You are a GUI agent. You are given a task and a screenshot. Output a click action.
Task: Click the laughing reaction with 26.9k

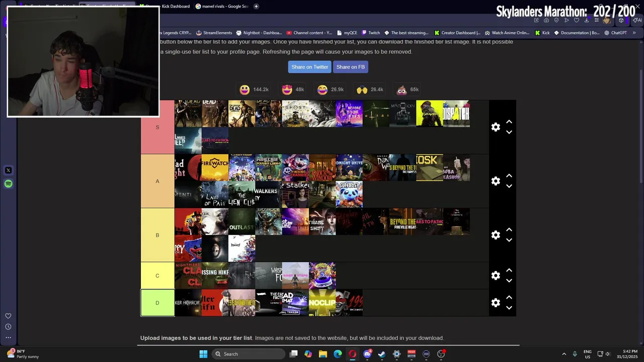pos(331,89)
